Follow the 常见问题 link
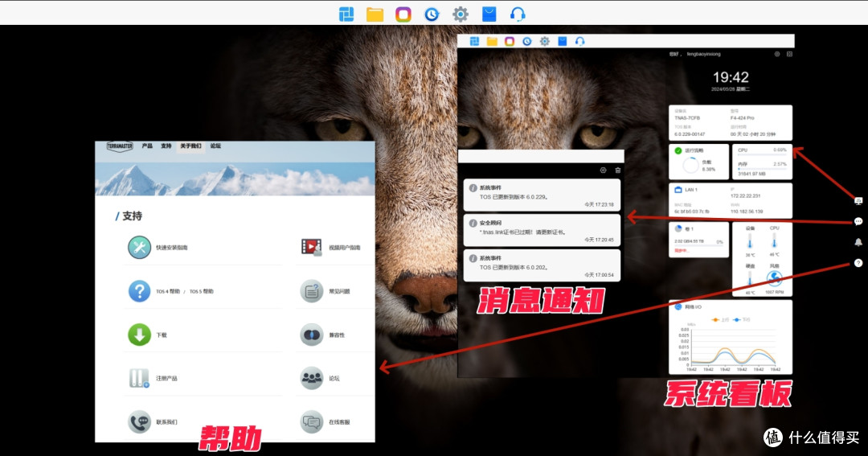 (x=339, y=291)
